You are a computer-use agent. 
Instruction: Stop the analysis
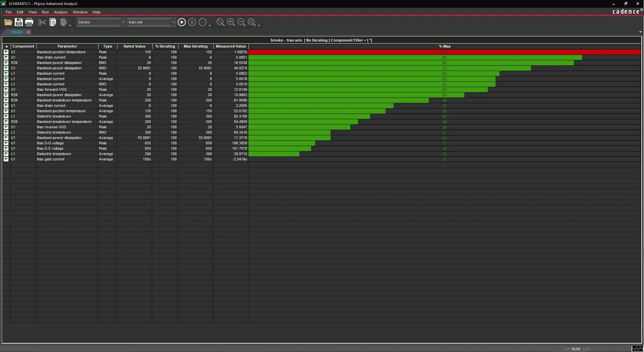click(x=202, y=22)
